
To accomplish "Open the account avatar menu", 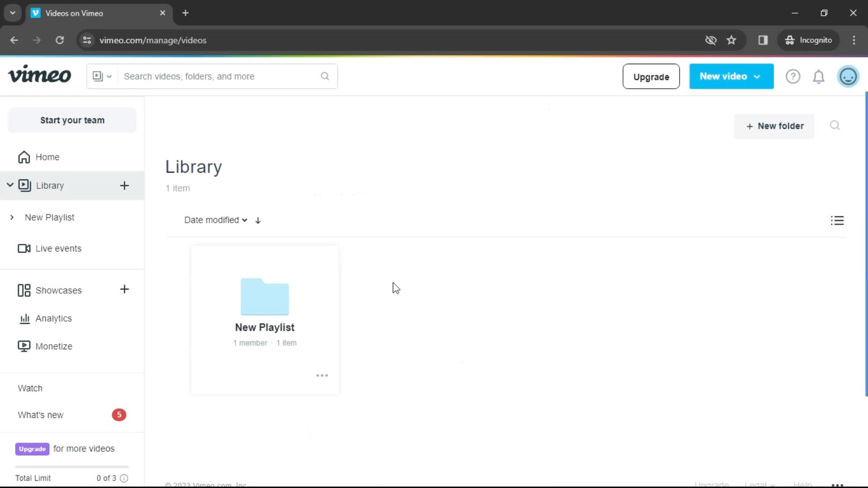I will point(848,76).
